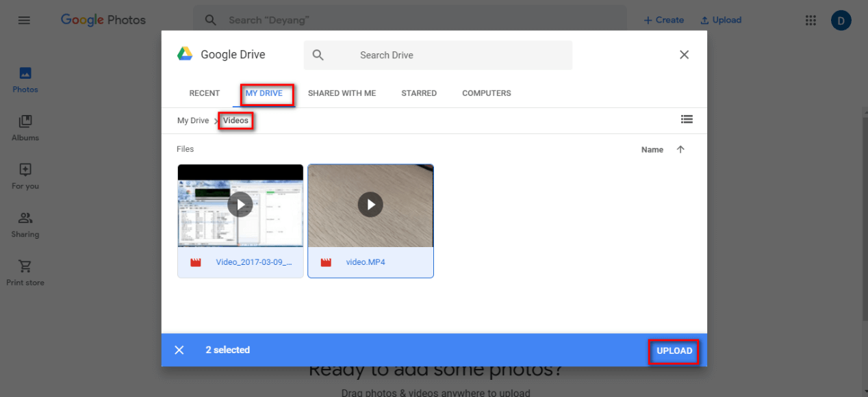
Task: Click the Google Drive logo icon
Action: (185, 55)
